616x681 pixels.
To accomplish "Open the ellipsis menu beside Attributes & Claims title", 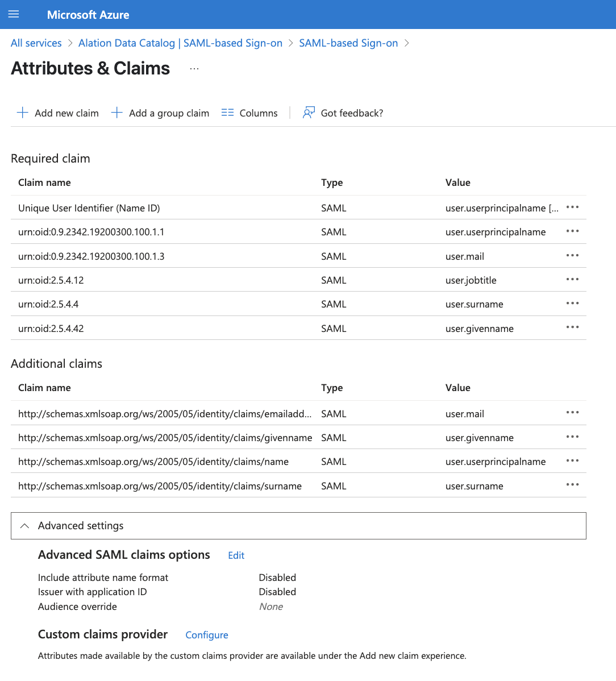I will point(194,69).
